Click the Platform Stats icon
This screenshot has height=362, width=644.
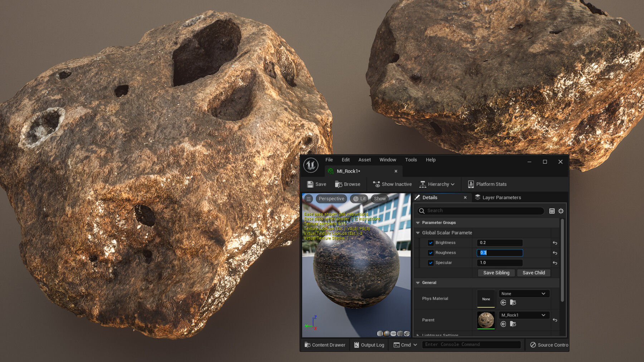(x=471, y=184)
